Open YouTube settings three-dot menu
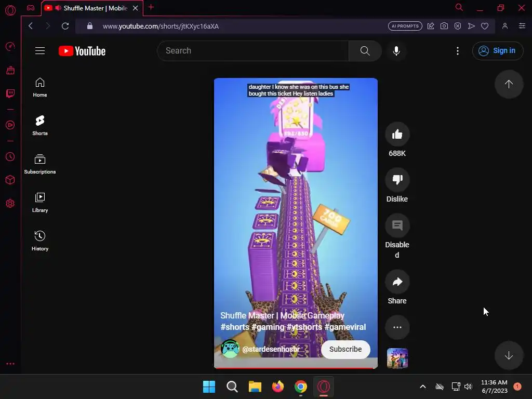Image resolution: width=532 pixels, height=399 pixels. (458, 51)
